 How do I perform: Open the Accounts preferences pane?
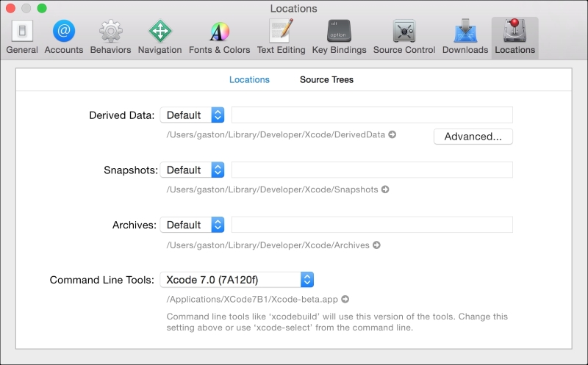pyautogui.click(x=63, y=37)
